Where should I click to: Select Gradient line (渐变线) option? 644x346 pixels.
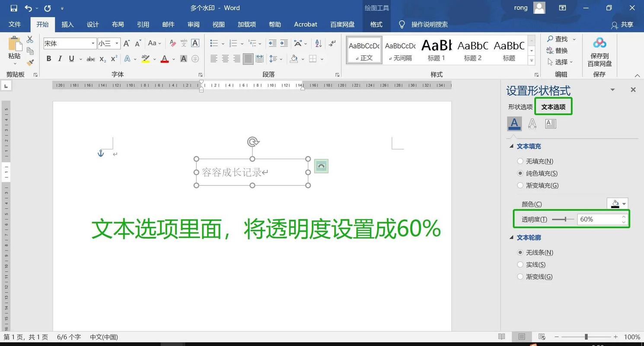coord(520,277)
